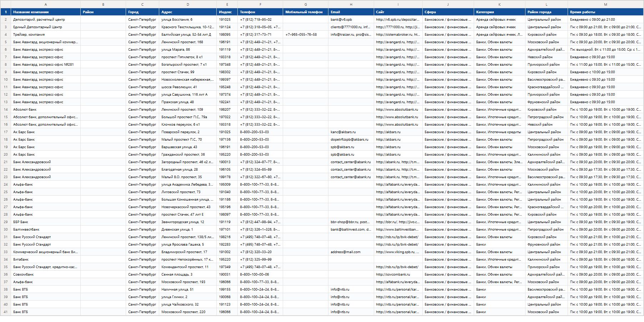The image size is (644, 322).
Task: Select cell 'Банк Авангард, экспресс-офис №281'
Action: (46, 64)
